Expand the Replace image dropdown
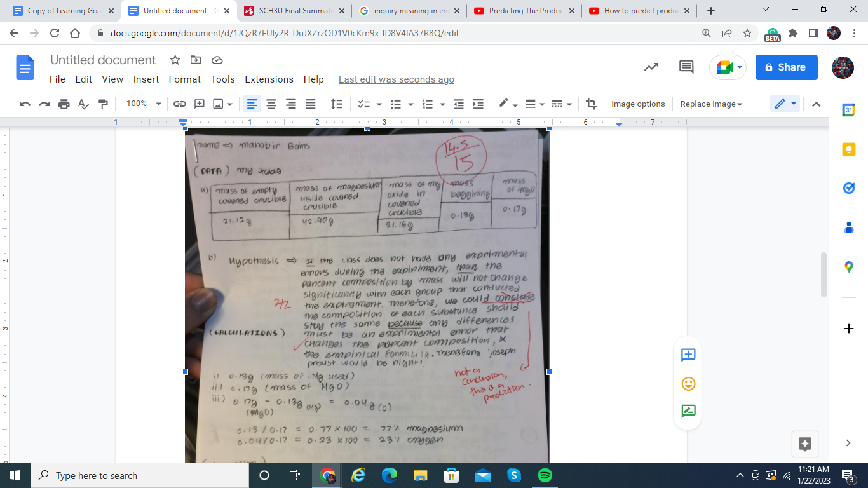868x488 pixels. pos(711,104)
